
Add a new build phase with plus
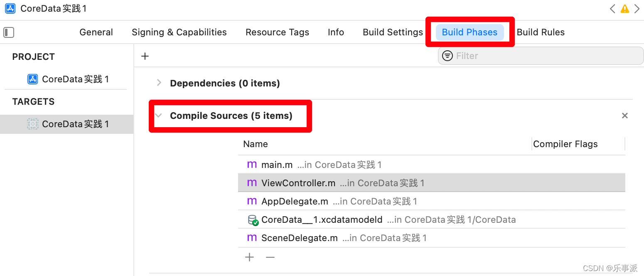click(145, 56)
